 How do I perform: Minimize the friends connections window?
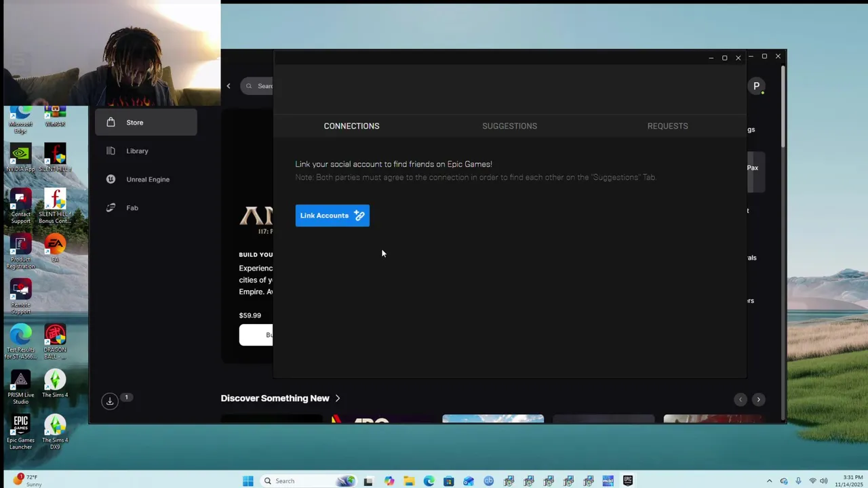coord(711,58)
